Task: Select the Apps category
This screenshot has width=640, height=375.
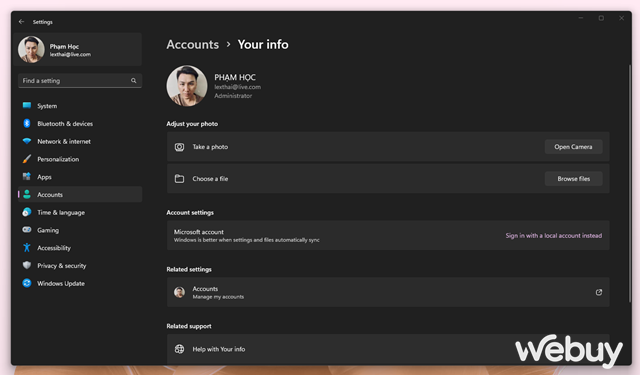Action: [80, 177]
